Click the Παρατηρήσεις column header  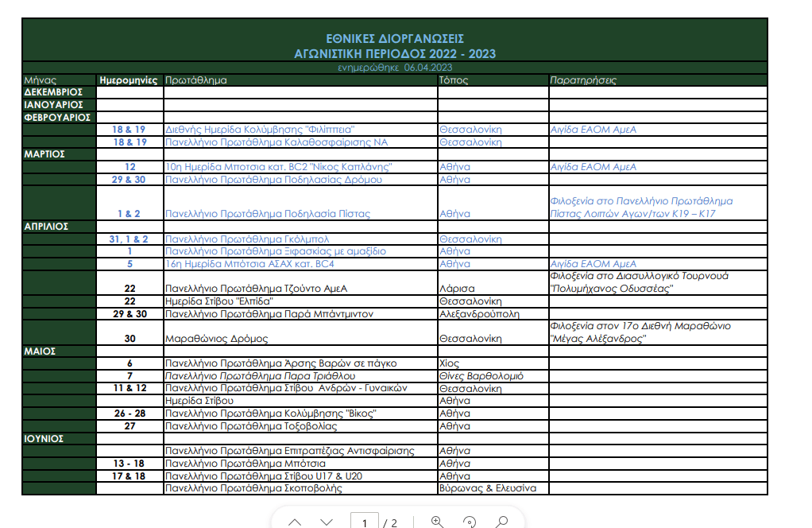[583, 80]
